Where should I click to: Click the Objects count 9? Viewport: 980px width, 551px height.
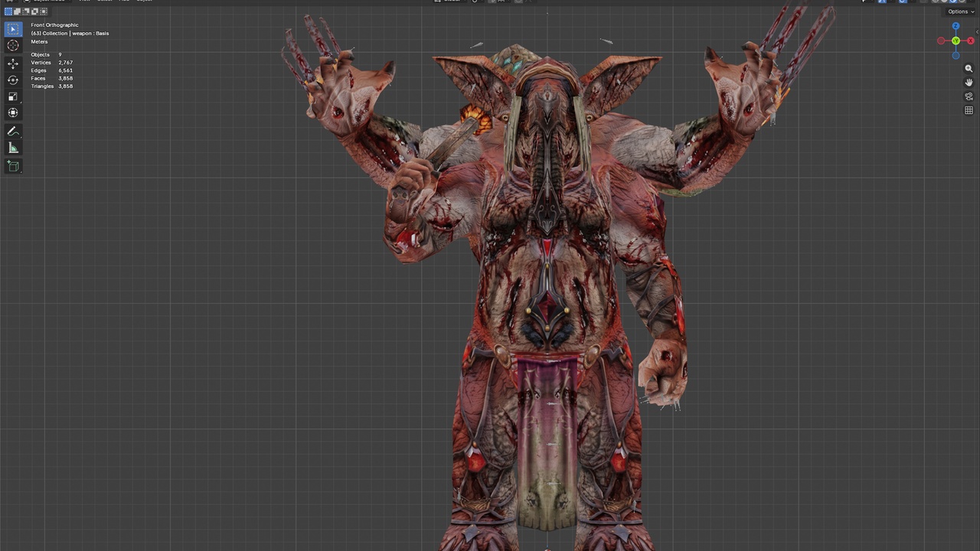point(60,55)
